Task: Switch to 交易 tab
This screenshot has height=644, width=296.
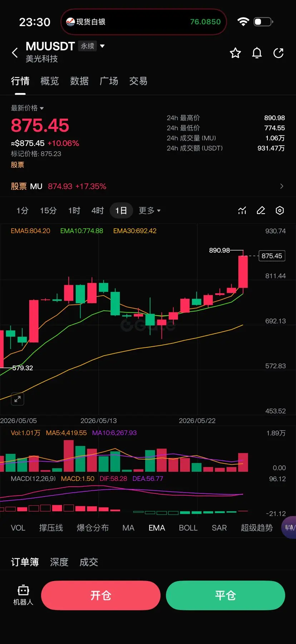Action: pos(138,81)
